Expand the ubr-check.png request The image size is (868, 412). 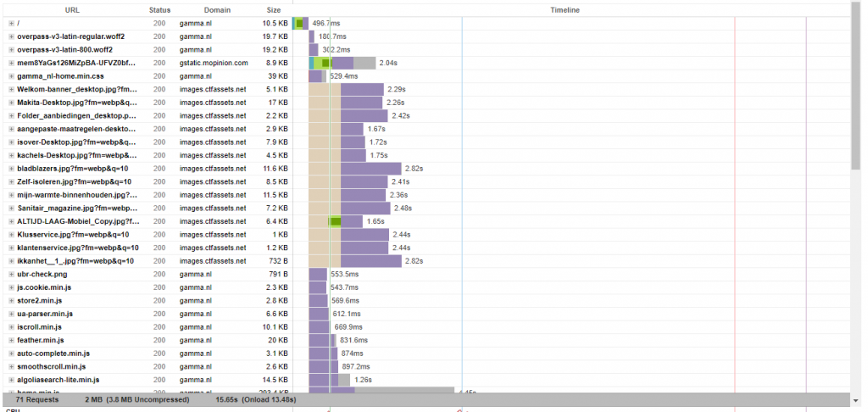click(11, 274)
